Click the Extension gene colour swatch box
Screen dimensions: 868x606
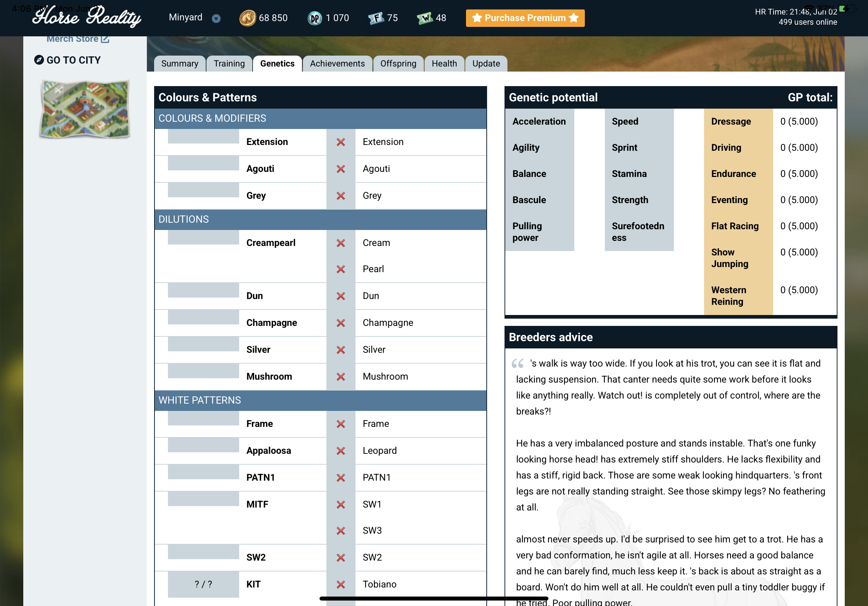coord(203,137)
